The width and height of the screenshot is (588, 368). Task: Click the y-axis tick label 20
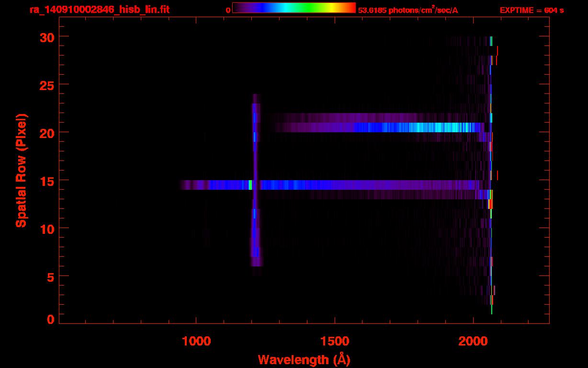tap(46, 133)
